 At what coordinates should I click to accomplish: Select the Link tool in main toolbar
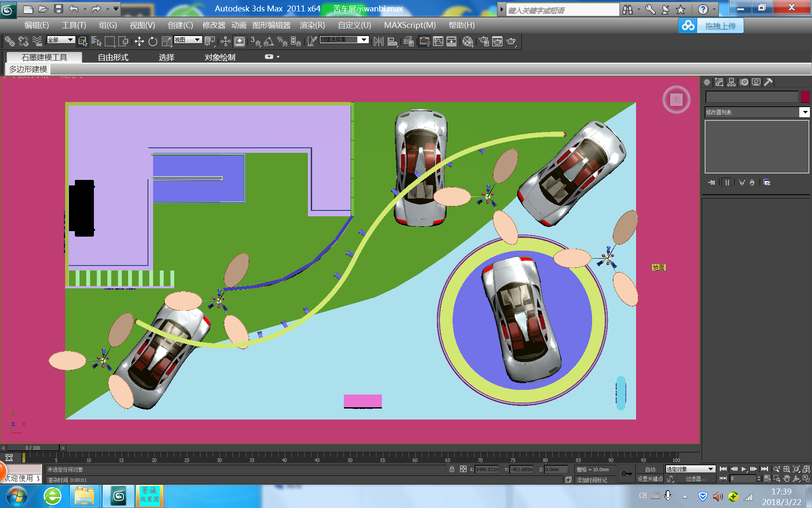tap(9, 41)
